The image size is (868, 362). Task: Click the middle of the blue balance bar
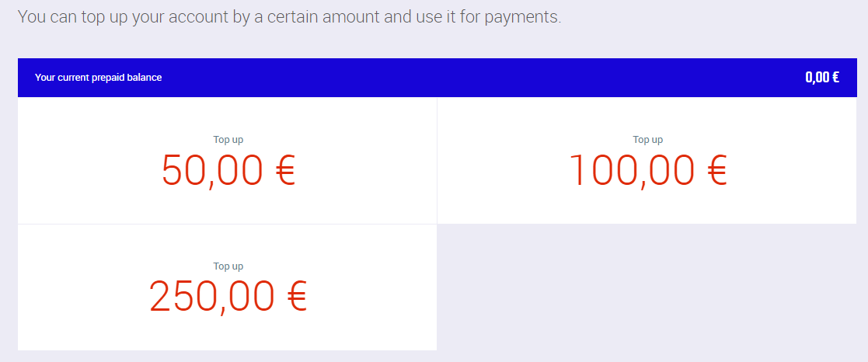pos(437,78)
